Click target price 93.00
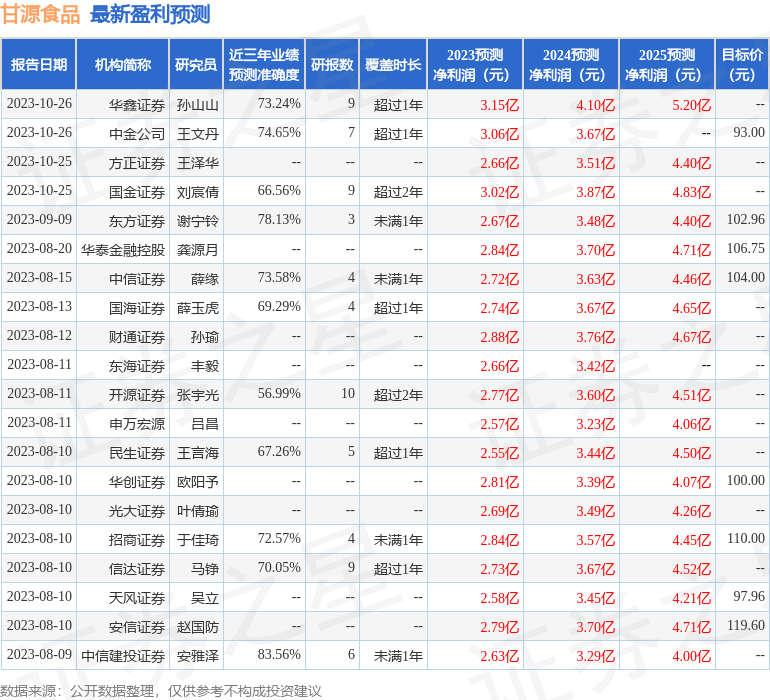 pyautogui.click(x=749, y=132)
